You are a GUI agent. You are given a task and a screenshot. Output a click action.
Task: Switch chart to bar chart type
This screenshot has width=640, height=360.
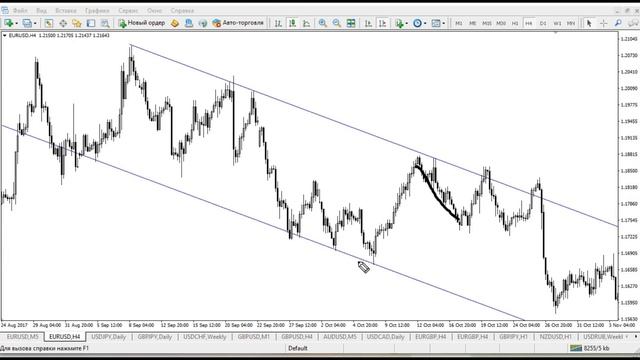pos(278,23)
